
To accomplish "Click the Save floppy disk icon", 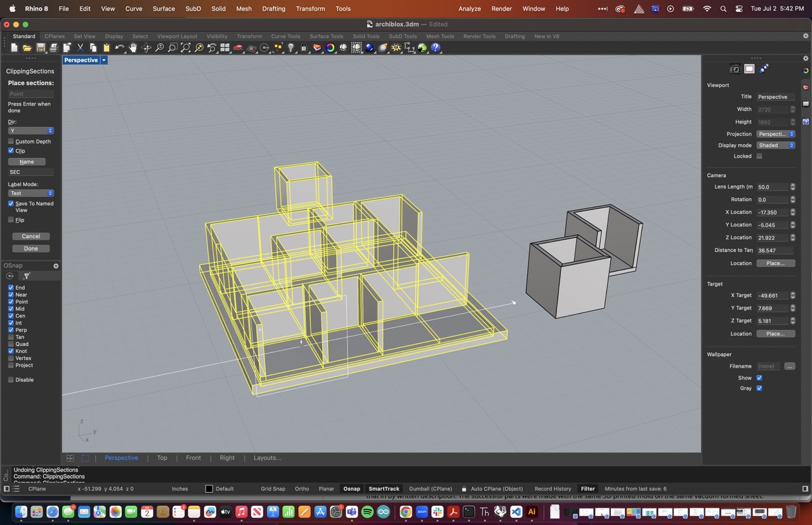I will coord(41,48).
